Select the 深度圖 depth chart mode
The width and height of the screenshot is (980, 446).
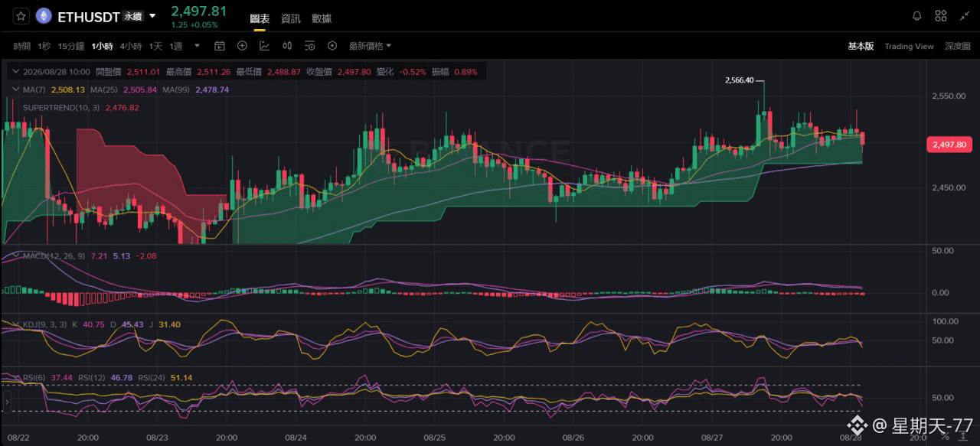click(957, 46)
